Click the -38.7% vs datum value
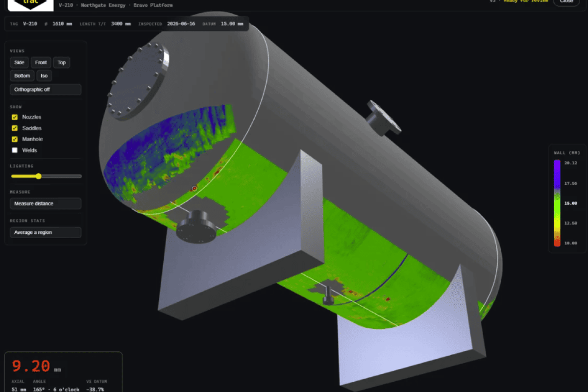This screenshot has width=588, height=392. (x=95, y=390)
